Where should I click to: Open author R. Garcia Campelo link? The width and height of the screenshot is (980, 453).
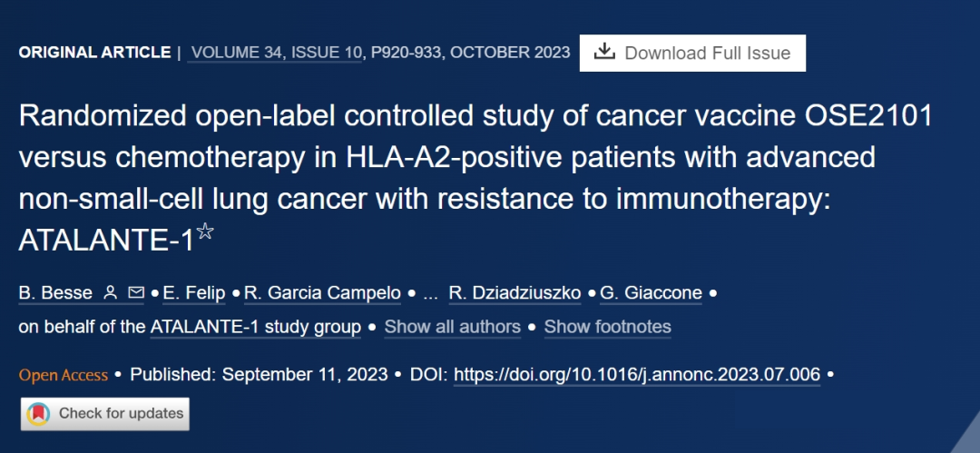(322, 293)
